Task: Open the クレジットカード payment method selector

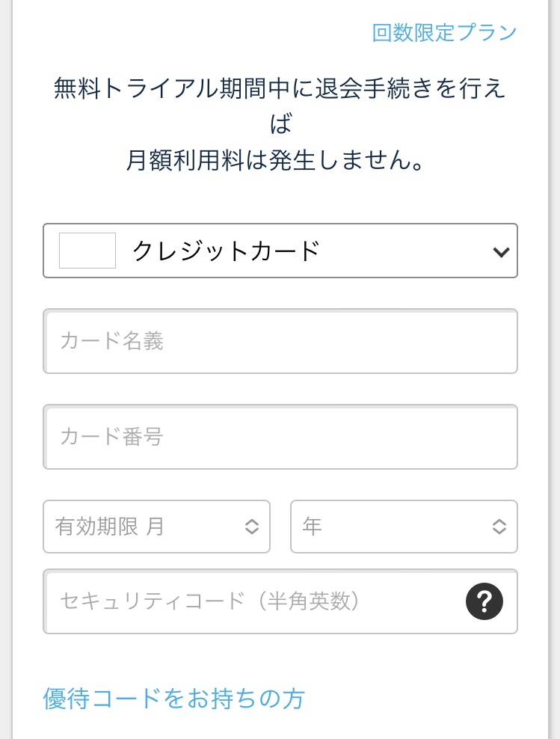Action: click(280, 251)
